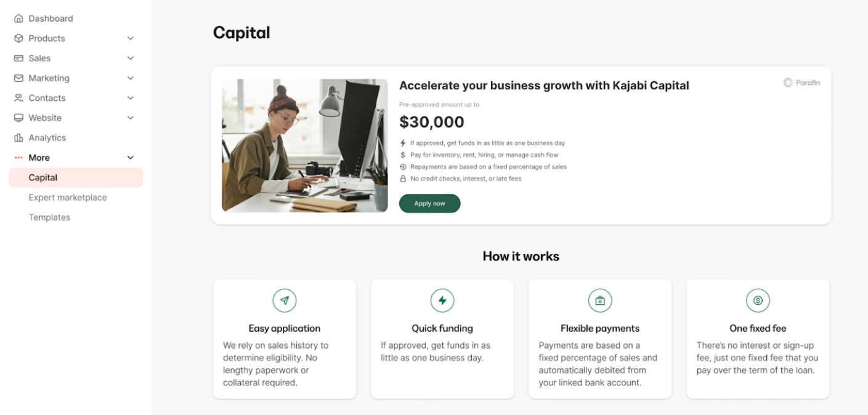Click the Products box icon
868x415 pixels.
(x=17, y=38)
